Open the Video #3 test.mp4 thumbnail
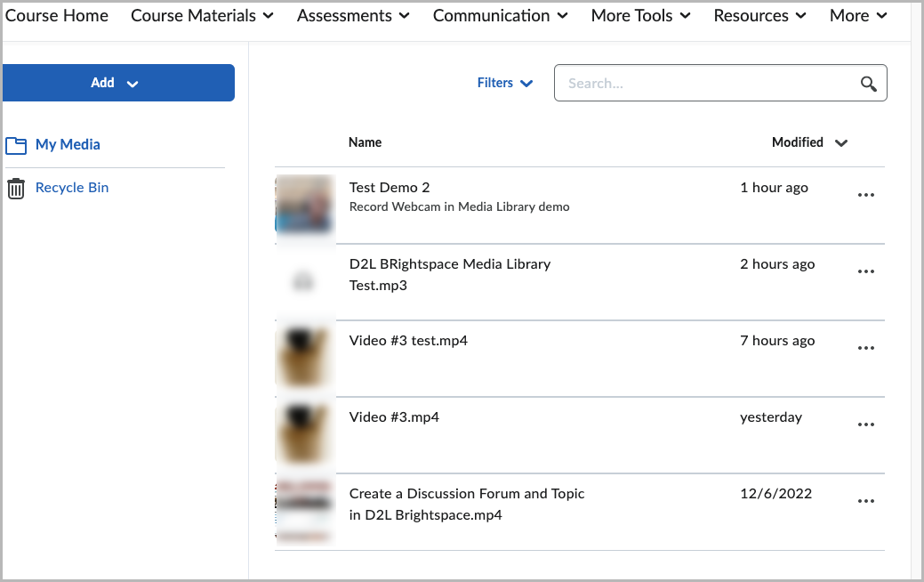This screenshot has width=924, height=582. (x=305, y=357)
